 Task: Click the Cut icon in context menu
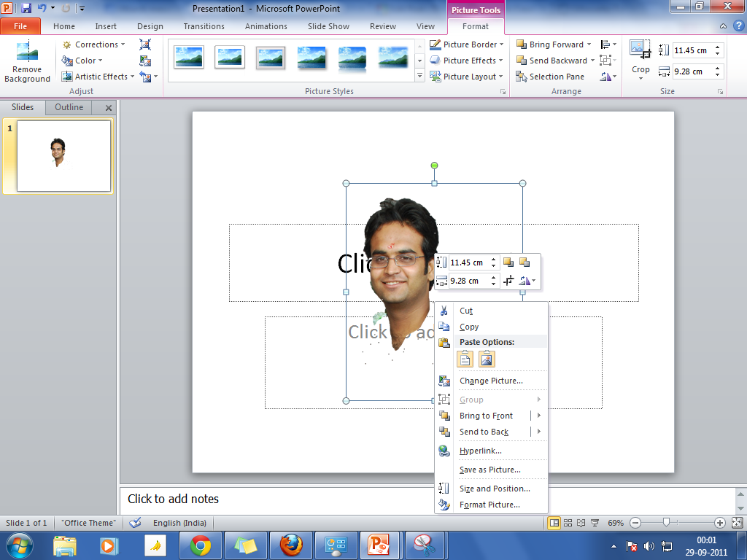(x=444, y=311)
